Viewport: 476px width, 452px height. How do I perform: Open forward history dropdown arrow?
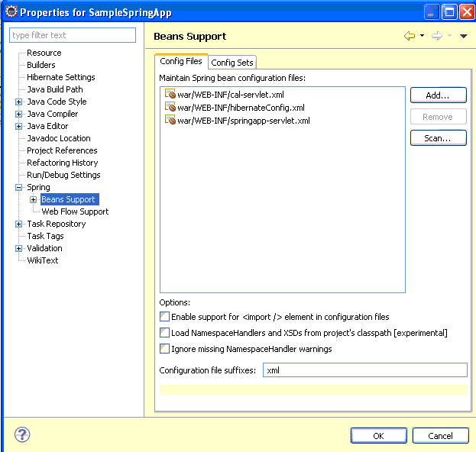pos(449,36)
